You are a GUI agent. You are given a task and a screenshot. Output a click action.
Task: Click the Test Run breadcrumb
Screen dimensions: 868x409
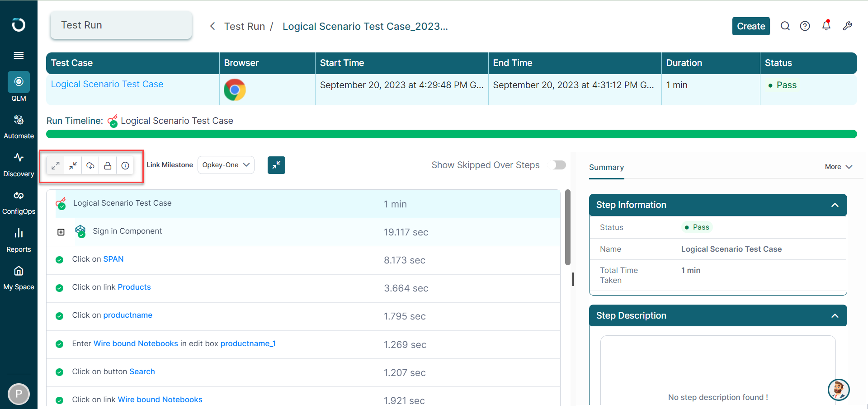coord(245,26)
